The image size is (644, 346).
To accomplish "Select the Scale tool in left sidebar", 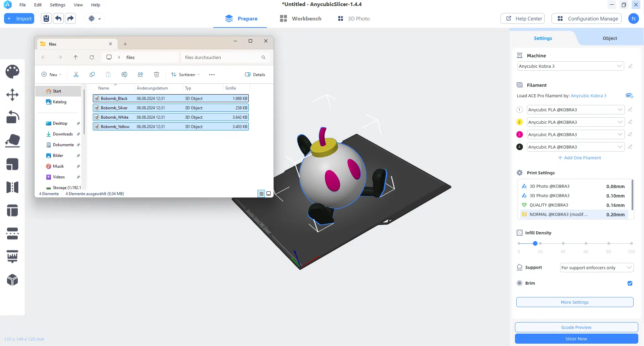I will click(x=12, y=164).
